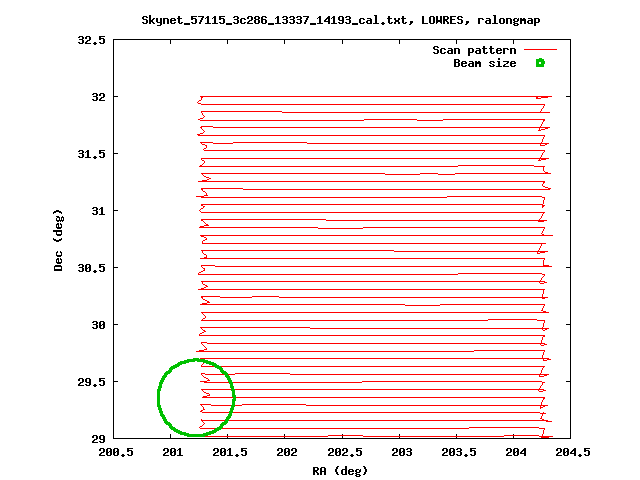Click the 202 tick label on RA axis
Screen dimensions: 640x480
point(287,452)
